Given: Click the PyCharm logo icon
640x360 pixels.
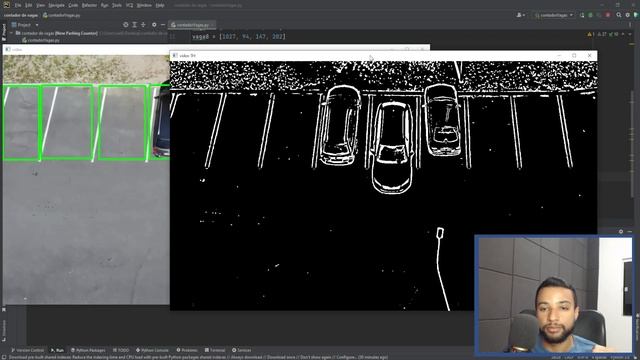Looking at the screenshot, I should pos(6,5).
